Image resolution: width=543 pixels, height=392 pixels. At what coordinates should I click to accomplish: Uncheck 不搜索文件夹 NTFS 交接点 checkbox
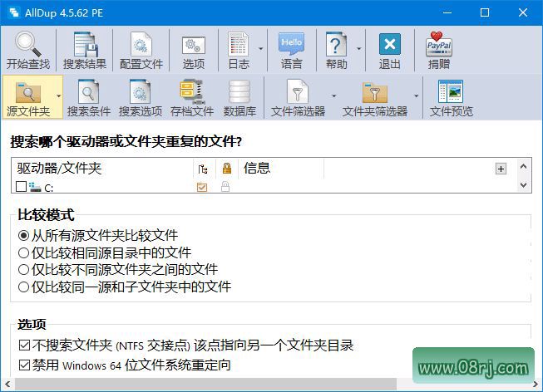pyautogui.click(x=24, y=345)
